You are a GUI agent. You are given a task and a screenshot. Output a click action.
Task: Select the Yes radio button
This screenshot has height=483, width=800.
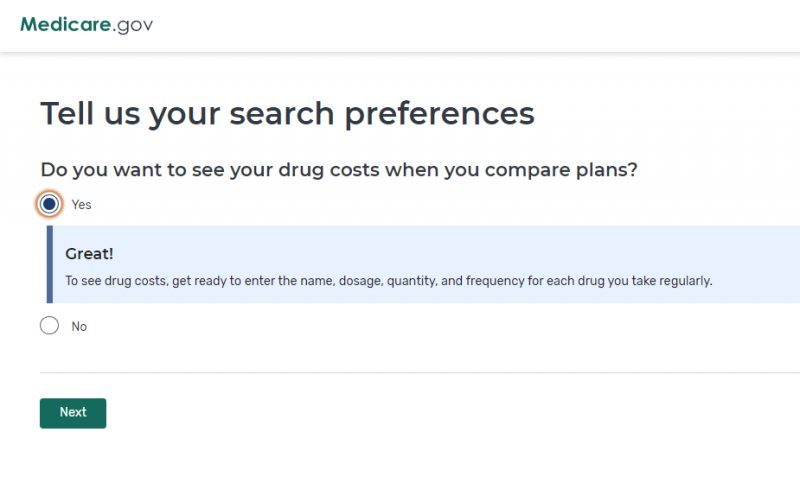click(49, 204)
